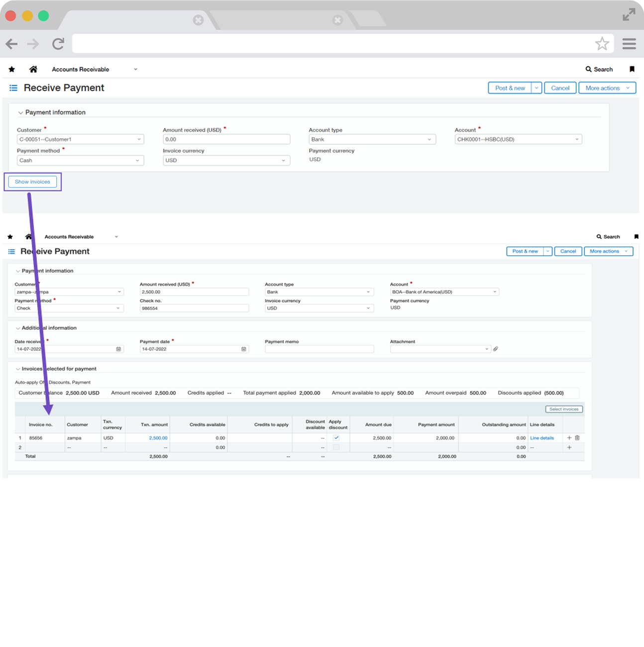Uncheck Apply discount for invoice 85656
Image resolution: width=644 pixels, height=647 pixels.
336,438
